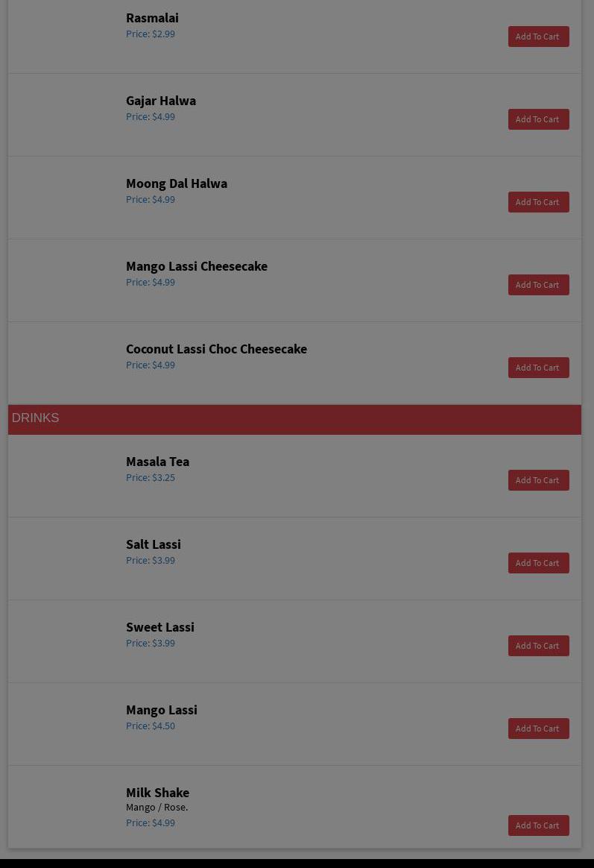594x868 pixels.
Task: Click the Masala Tea item name
Action: [157, 462]
